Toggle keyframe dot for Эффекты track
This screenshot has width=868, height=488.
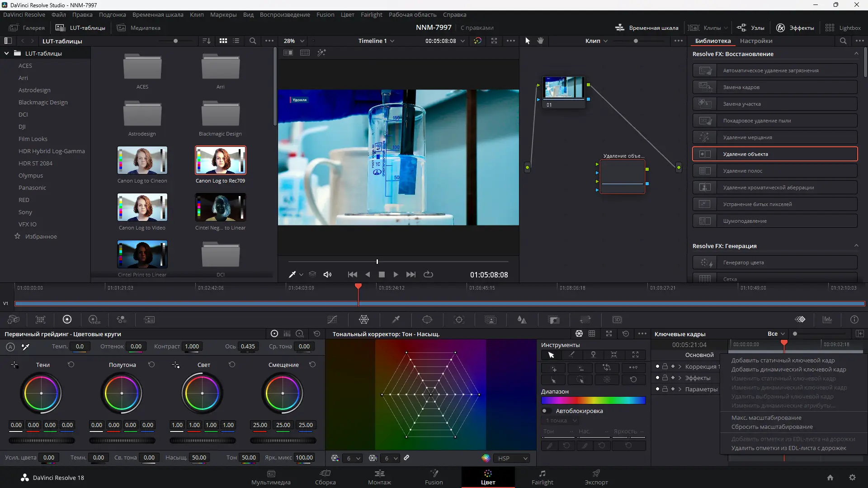657,378
